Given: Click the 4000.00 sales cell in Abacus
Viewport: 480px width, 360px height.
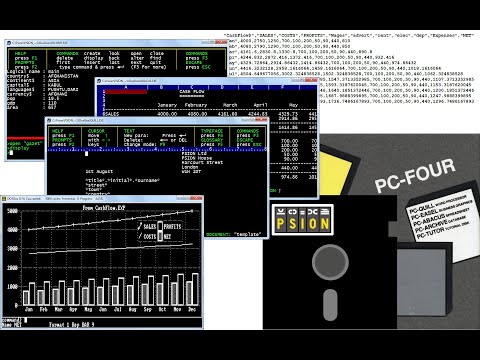Looking at the screenshot, I should point(167,114).
